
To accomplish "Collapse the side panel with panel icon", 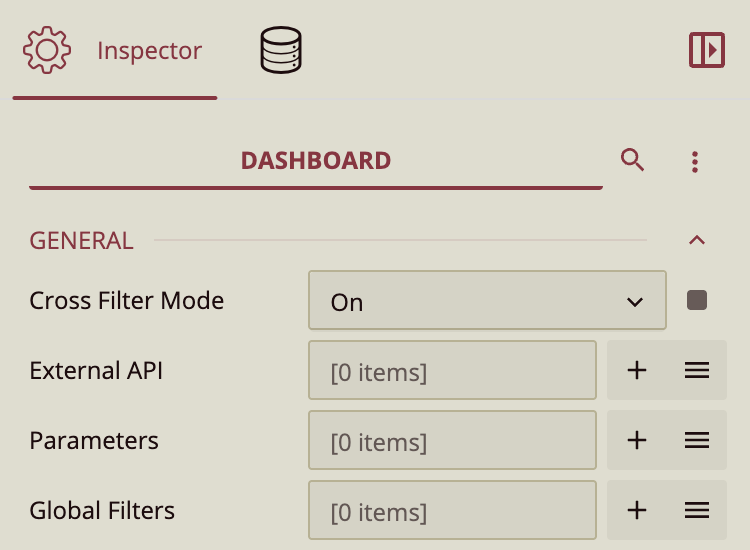I will click(707, 50).
